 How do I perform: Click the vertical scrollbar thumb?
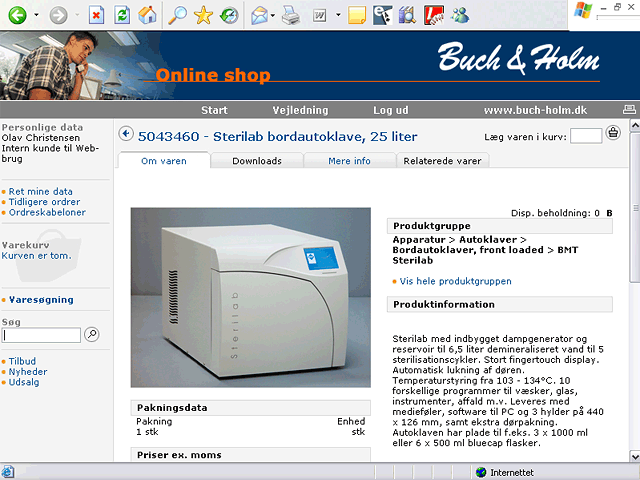(x=635, y=207)
